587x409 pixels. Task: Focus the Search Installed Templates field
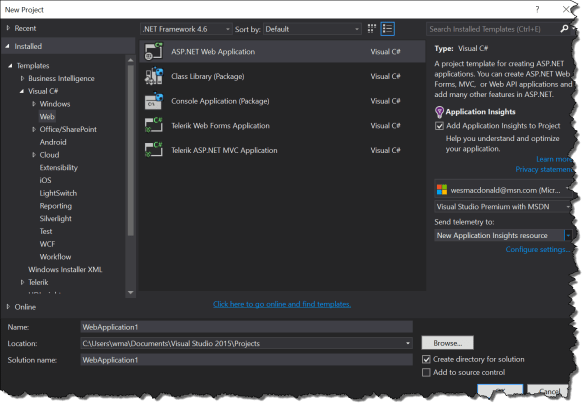pos(492,29)
